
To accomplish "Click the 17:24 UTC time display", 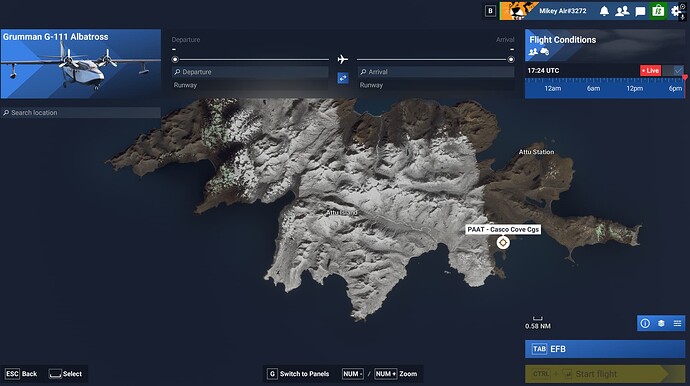I will pos(543,70).
